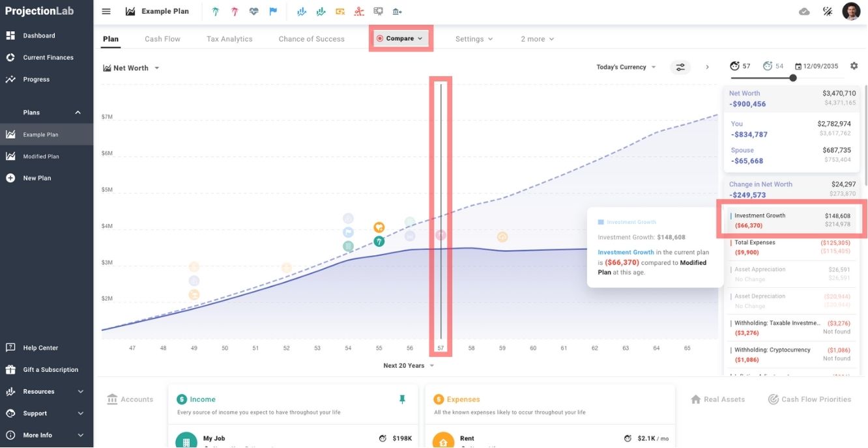Screen dimensions: 868x448
Task: Click the blue milestone flag icon
Action: 273,11
